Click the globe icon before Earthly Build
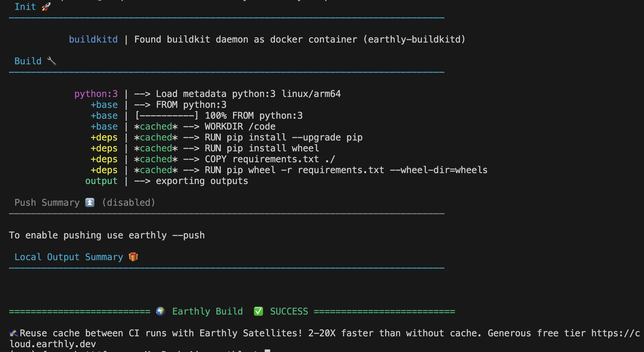The image size is (644, 352). pos(160,311)
